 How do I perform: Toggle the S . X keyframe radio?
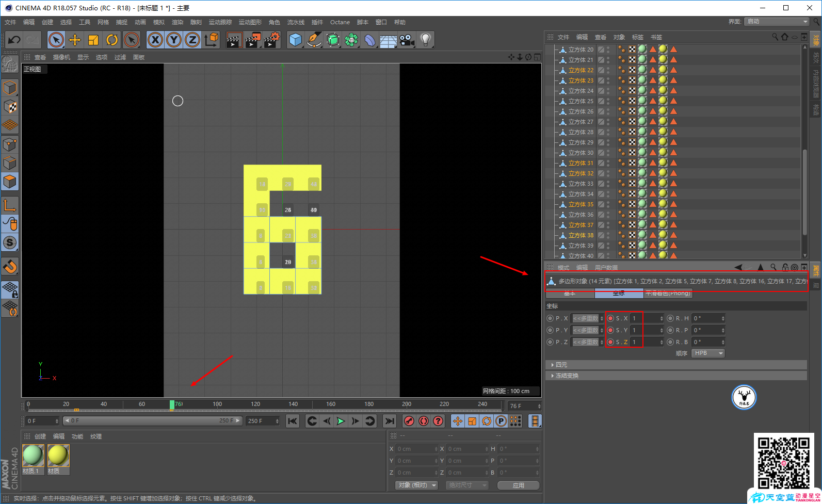610,318
